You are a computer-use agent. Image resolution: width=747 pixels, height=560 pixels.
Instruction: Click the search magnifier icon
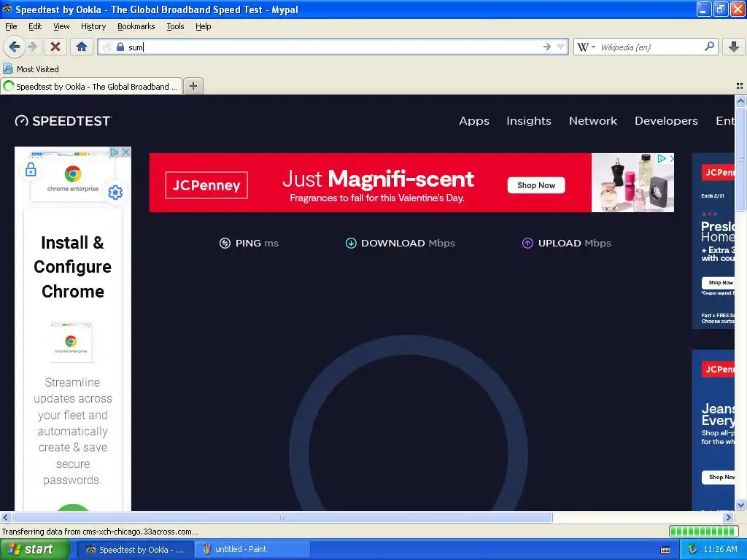(x=709, y=47)
